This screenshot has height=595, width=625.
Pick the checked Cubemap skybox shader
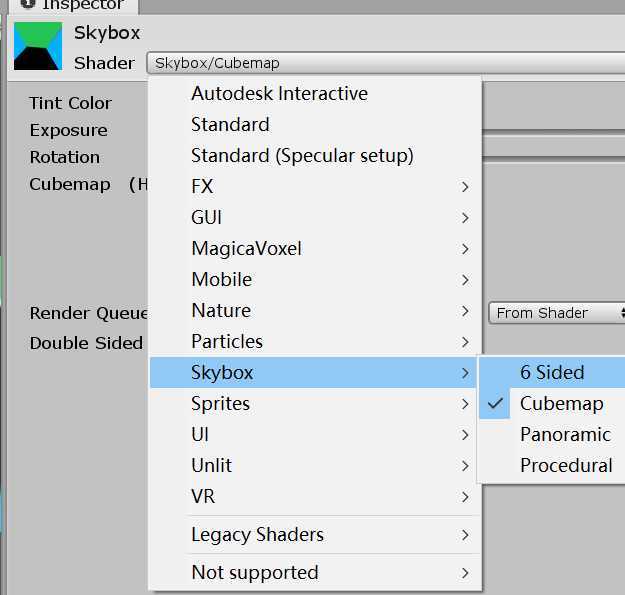pos(561,404)
